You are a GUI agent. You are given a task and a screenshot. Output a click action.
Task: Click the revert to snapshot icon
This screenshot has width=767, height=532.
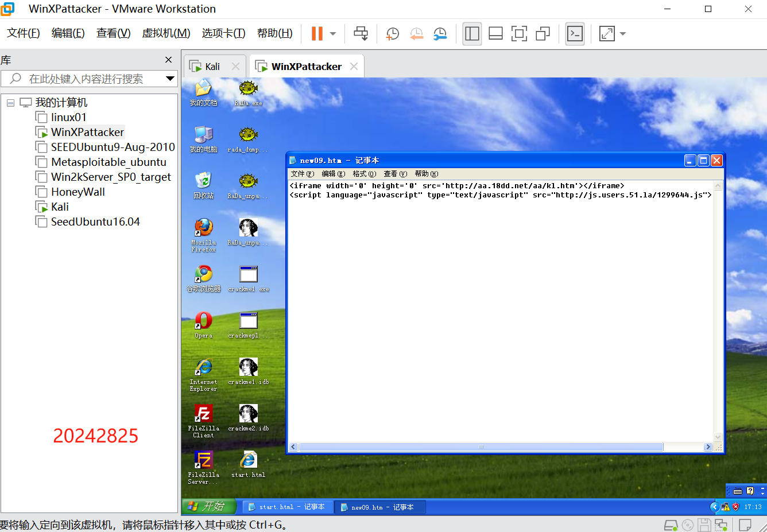click(x=416, y=34)
